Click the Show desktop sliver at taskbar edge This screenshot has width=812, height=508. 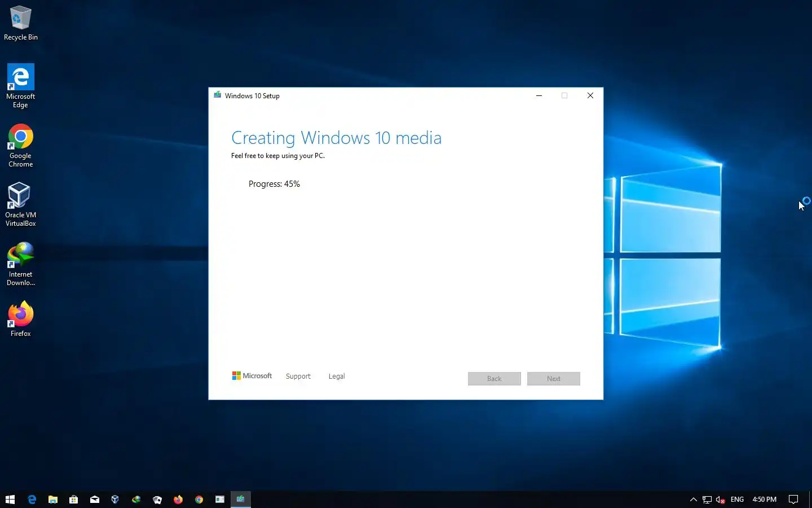[810, 500]
